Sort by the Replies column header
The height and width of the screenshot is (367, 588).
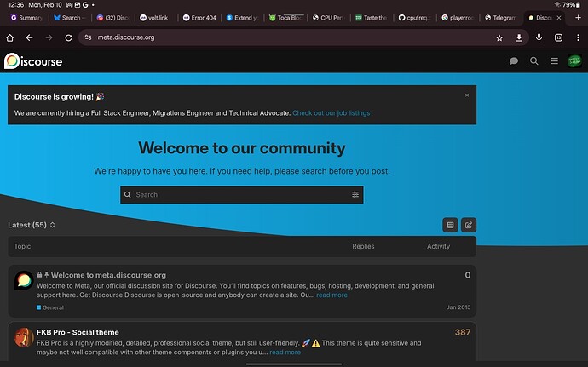363,246
